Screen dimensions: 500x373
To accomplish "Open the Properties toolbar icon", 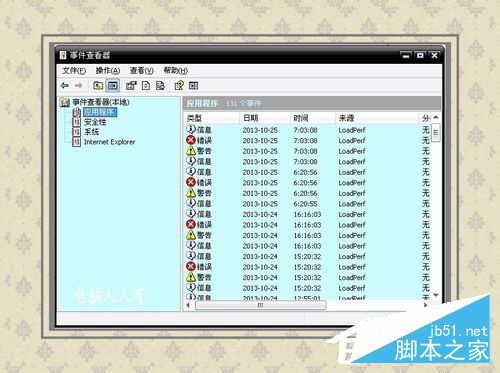I will tap(131, 86).
